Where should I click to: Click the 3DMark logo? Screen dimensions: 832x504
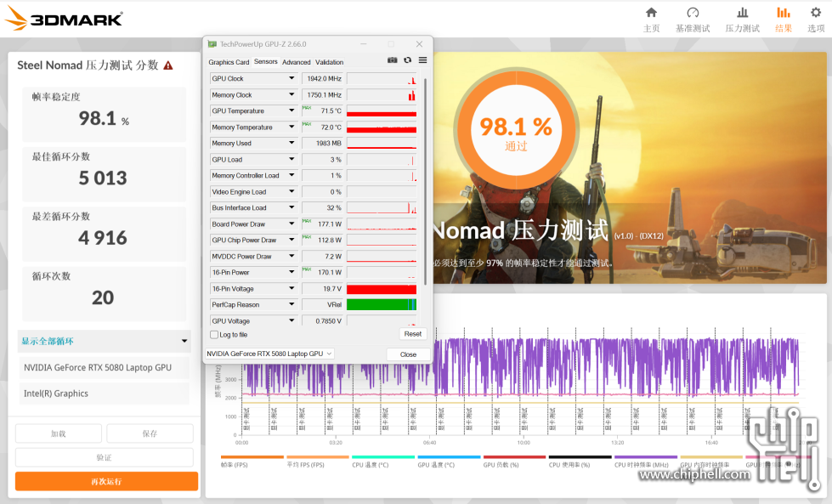64,19
